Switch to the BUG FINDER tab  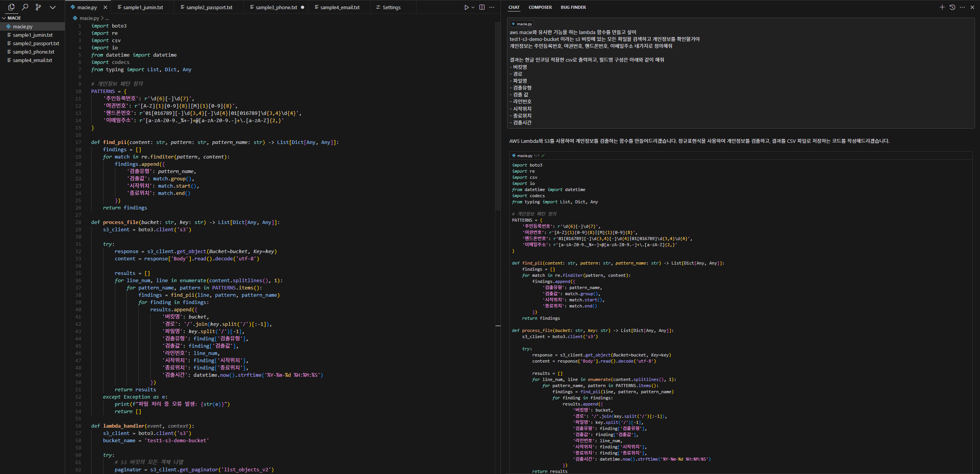click(x=573, y=7)
